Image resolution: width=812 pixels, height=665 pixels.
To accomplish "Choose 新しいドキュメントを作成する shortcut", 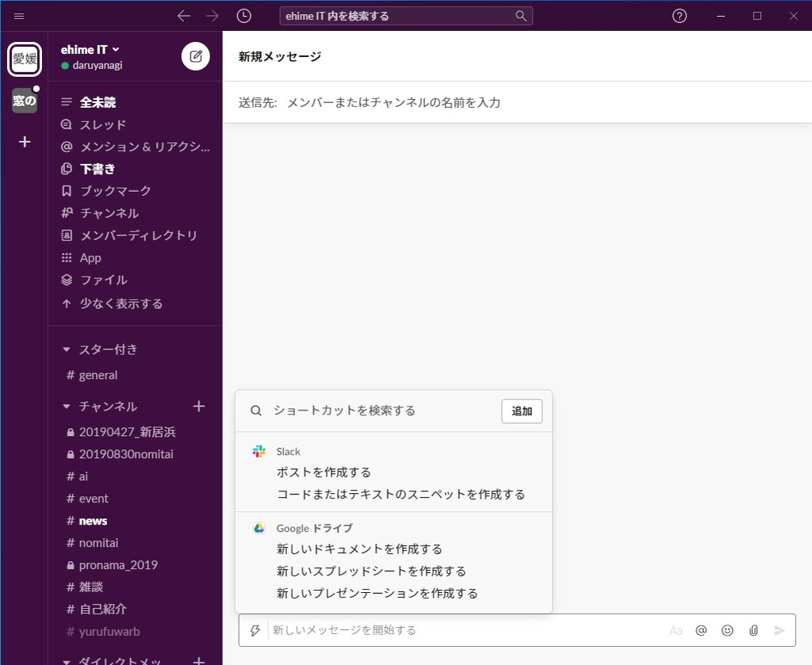I will [358, 548].
